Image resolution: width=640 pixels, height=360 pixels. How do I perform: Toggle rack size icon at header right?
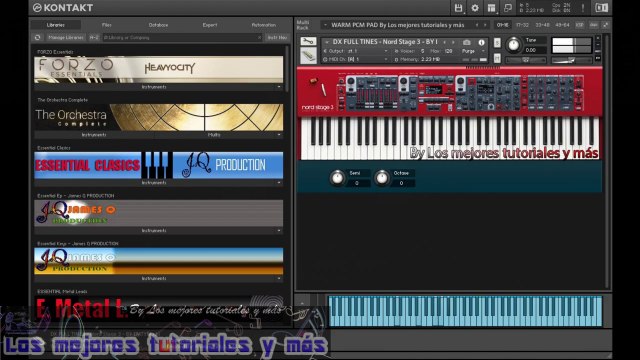[x=606, y=25]
